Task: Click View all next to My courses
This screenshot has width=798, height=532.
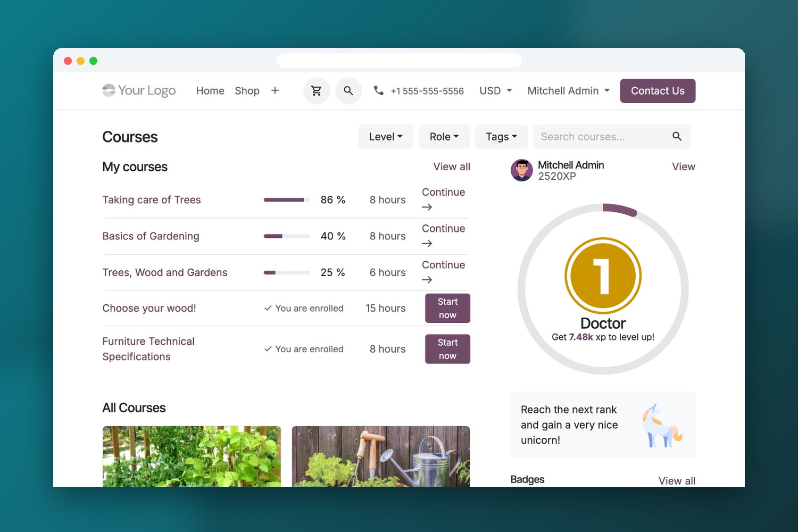Action: (452, 167)
